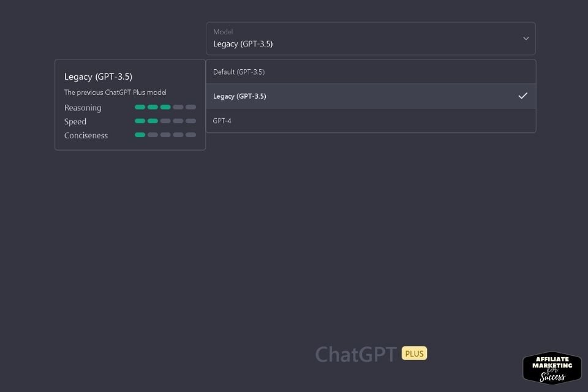
Task: Click the chevron arrow in Model dropdown
Action: point(526,39)
